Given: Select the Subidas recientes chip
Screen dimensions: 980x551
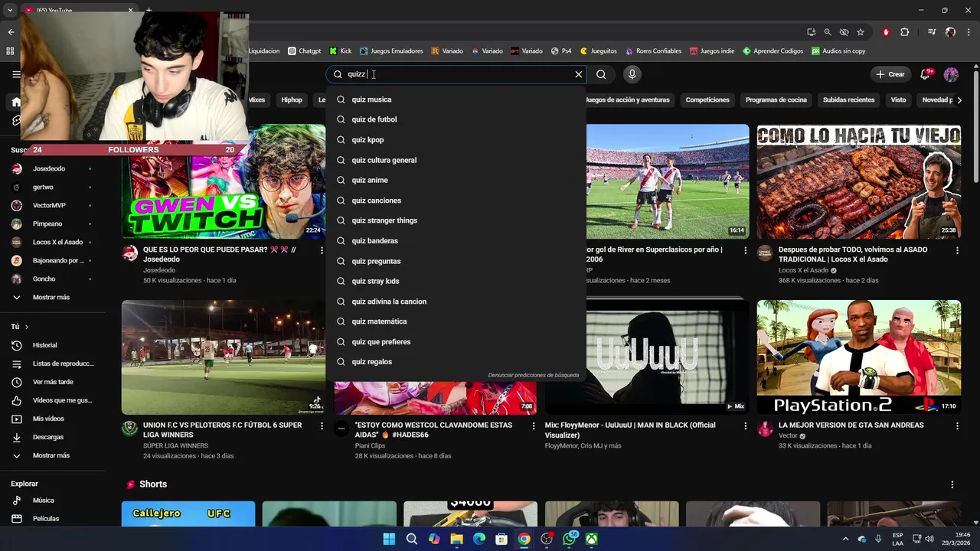Looking at the screenshot, I should click(x=848, y=99).
